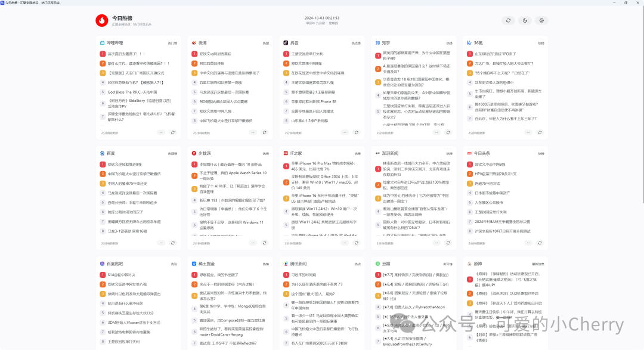This screenshot has height=350, width=644.
Task: Click the IT之家 logo icon
Action: coord(286,153)
